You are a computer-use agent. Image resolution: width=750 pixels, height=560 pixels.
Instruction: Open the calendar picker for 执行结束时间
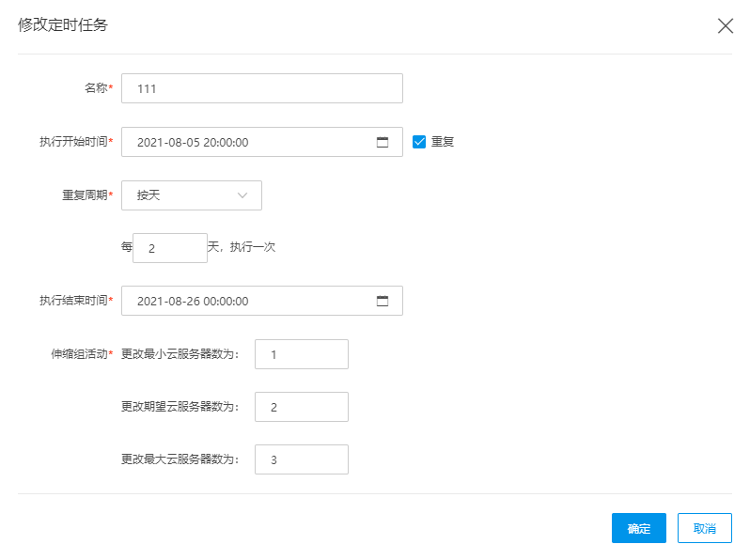[x=383, y=301]
